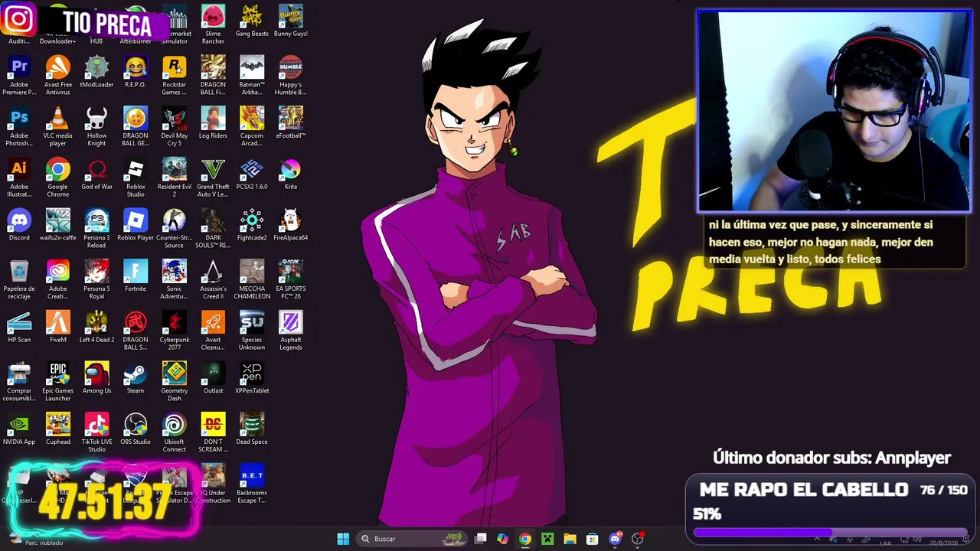Screen dimensions: 980x551
Task: Launch VLC media player shortcut
Action: [57, 126]
